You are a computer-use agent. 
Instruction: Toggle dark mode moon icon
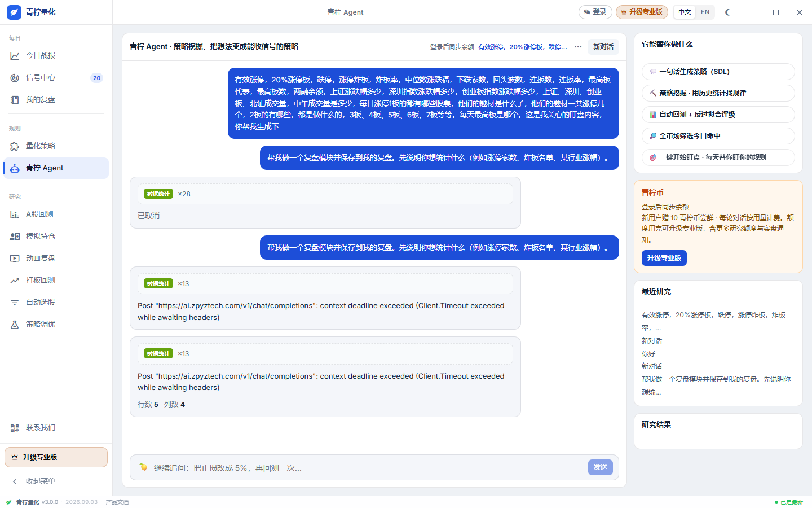pos(727,12)
